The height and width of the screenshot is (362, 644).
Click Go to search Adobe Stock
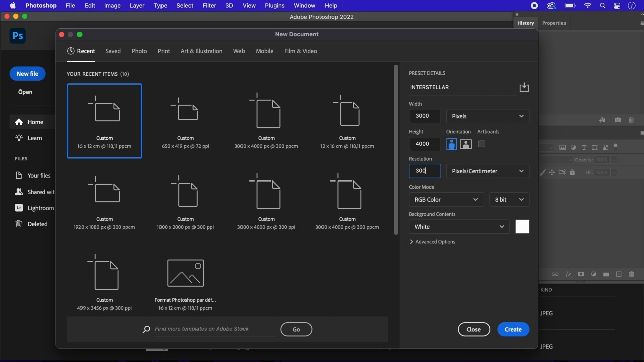pos(296,329)
